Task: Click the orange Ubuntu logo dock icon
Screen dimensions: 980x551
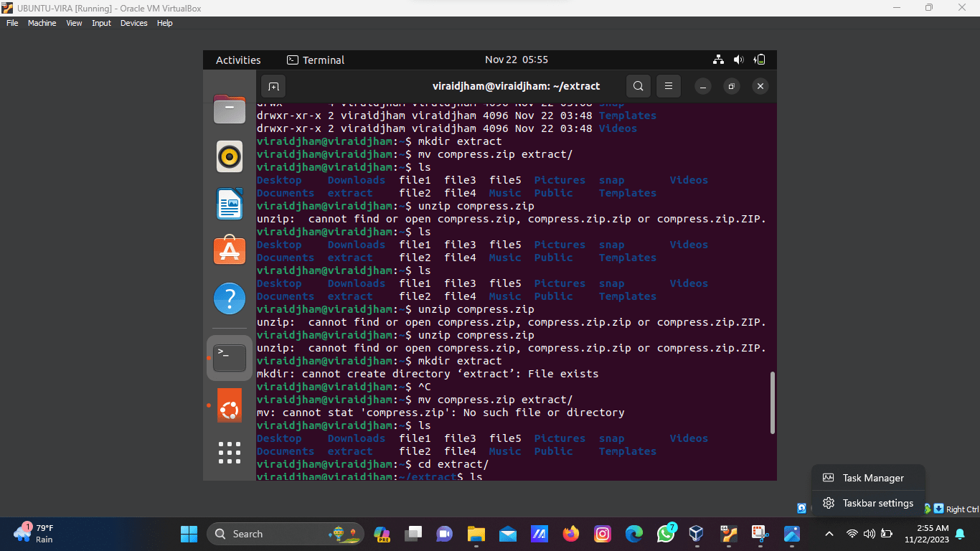Action: [x=230, y=405]
